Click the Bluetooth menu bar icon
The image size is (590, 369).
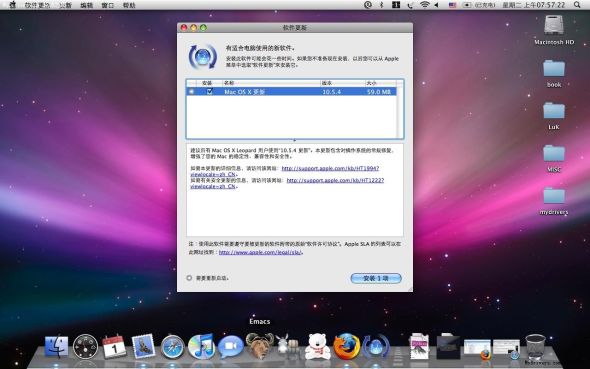click(x=381, y=5)
